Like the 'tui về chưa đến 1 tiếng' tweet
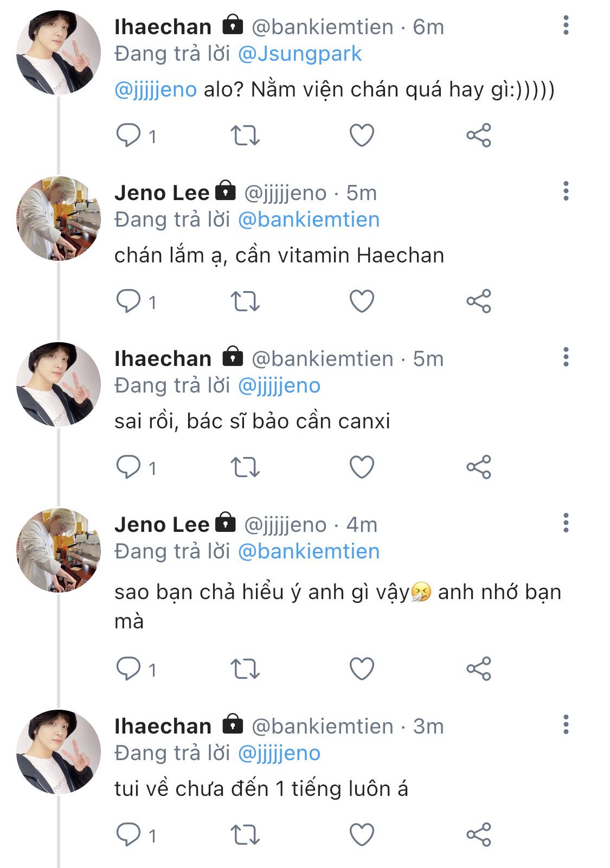Screen dimensions: 610x868 click(362, 835)
